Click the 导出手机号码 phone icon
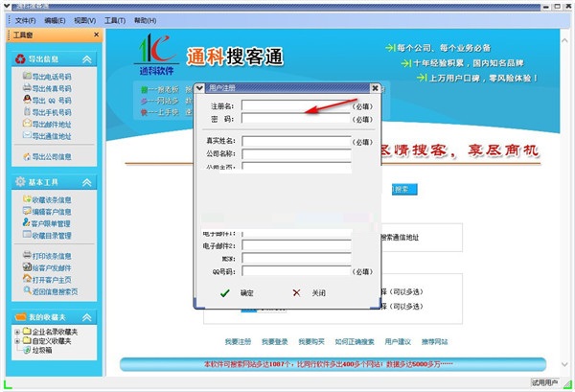Image resolution: width=575 pixels, height=392 pixels. [x=27, y=111]
